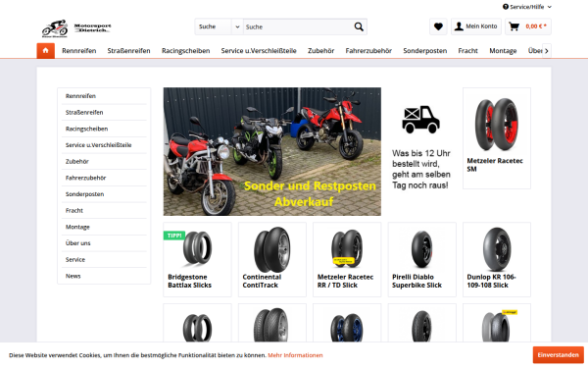Open the Racingscheiben top menu item
The height and width of the screenshot is (368, 588).
tap(185, 51)
